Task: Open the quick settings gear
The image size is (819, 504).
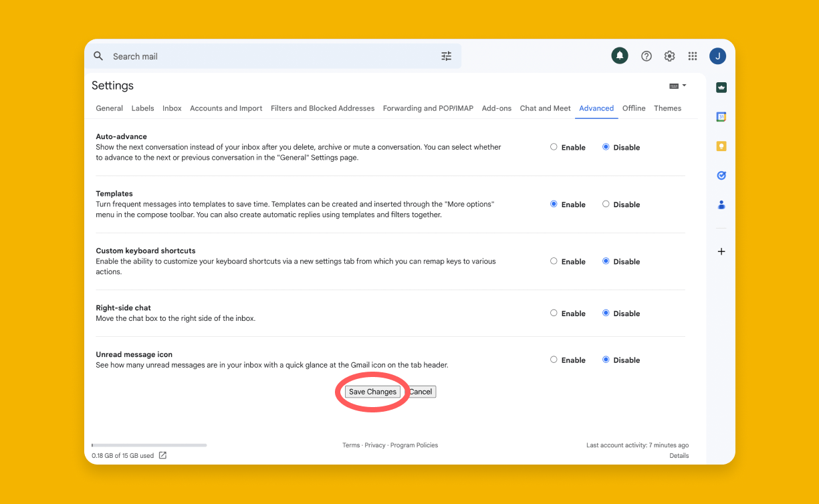Action: coord(669,56)
